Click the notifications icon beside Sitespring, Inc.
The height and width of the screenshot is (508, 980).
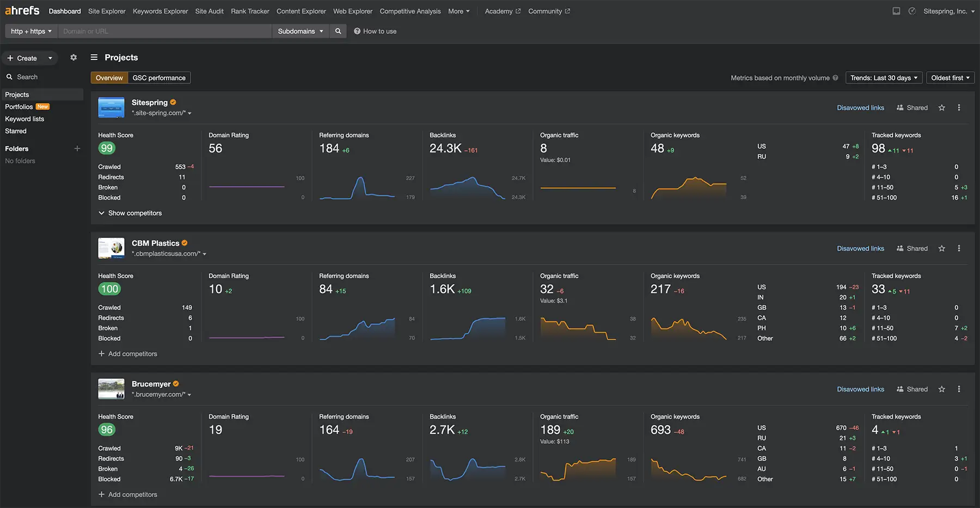click(x=912, y=11)
